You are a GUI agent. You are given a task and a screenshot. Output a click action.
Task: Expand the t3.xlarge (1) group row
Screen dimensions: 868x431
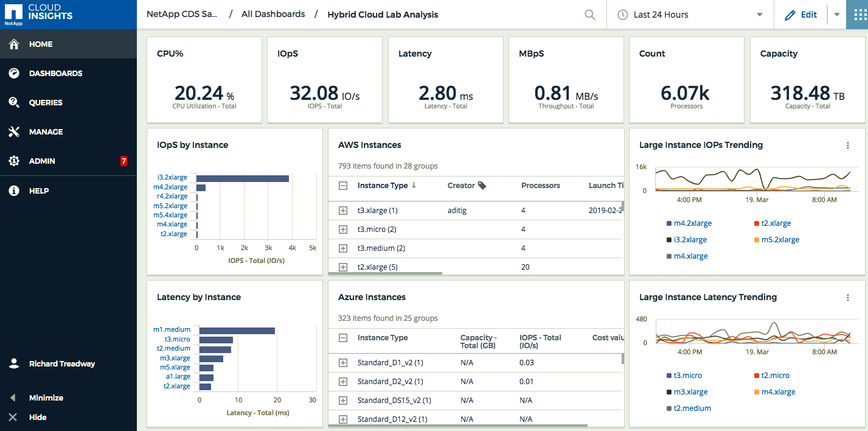coord(343,211)
